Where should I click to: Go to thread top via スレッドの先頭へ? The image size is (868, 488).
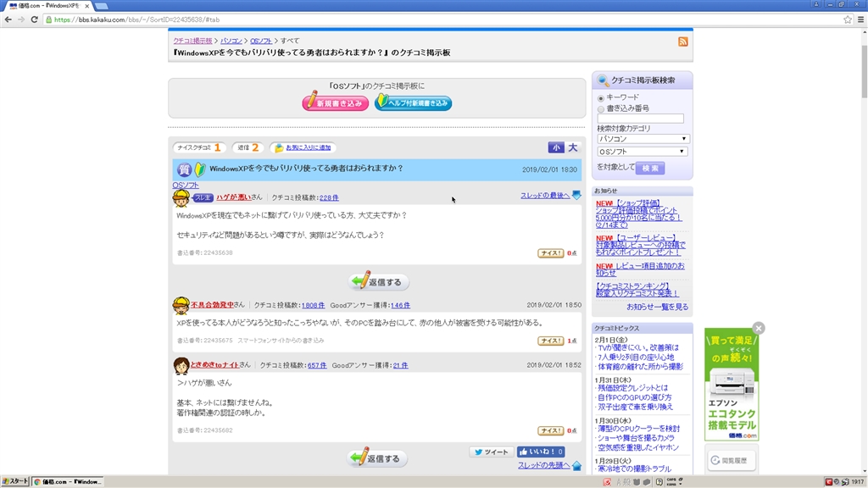549,465
